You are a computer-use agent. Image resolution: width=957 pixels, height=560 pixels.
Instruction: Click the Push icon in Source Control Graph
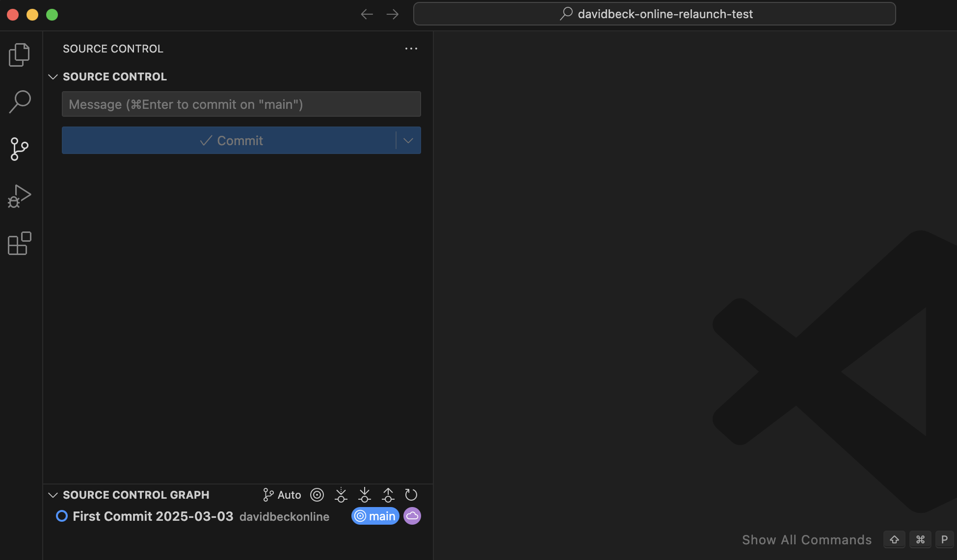388,495
